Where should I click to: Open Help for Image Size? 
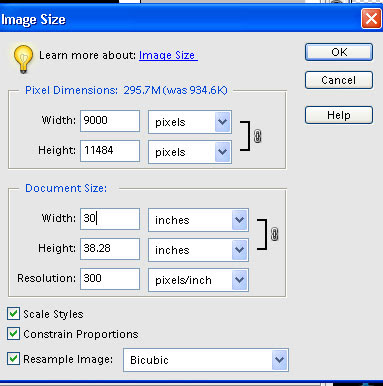339,115
